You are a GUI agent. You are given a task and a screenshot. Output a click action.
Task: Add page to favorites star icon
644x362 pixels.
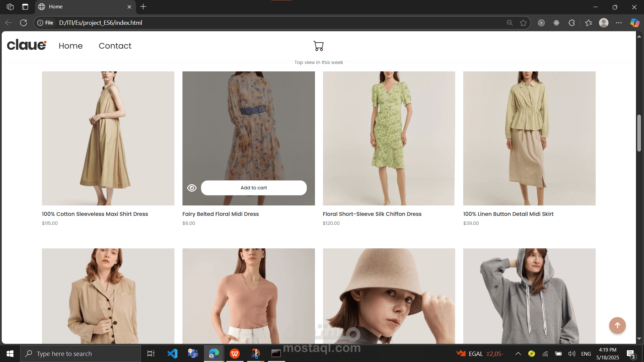523,23
